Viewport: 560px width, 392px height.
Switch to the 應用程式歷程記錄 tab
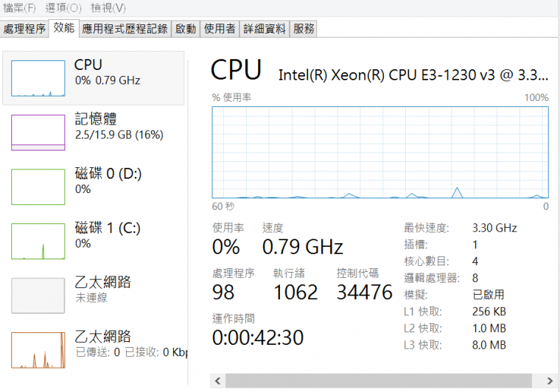(x=125, y=29)
